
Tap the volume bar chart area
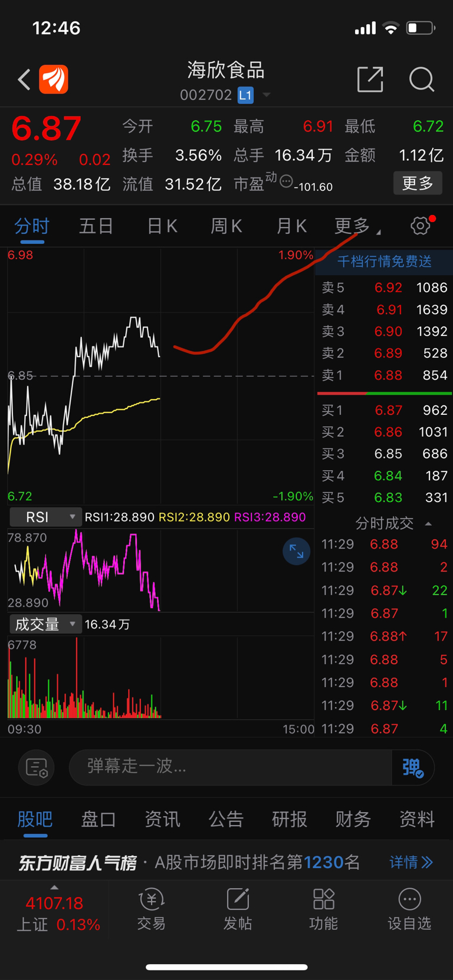coord(160,678)
